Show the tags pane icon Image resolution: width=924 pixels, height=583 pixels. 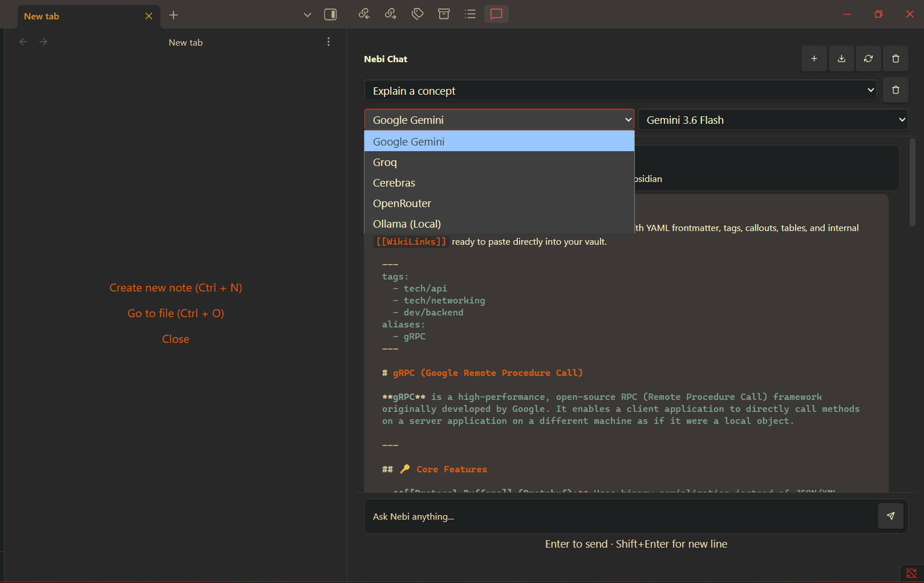pyautogui.click(x=418, y=14)
